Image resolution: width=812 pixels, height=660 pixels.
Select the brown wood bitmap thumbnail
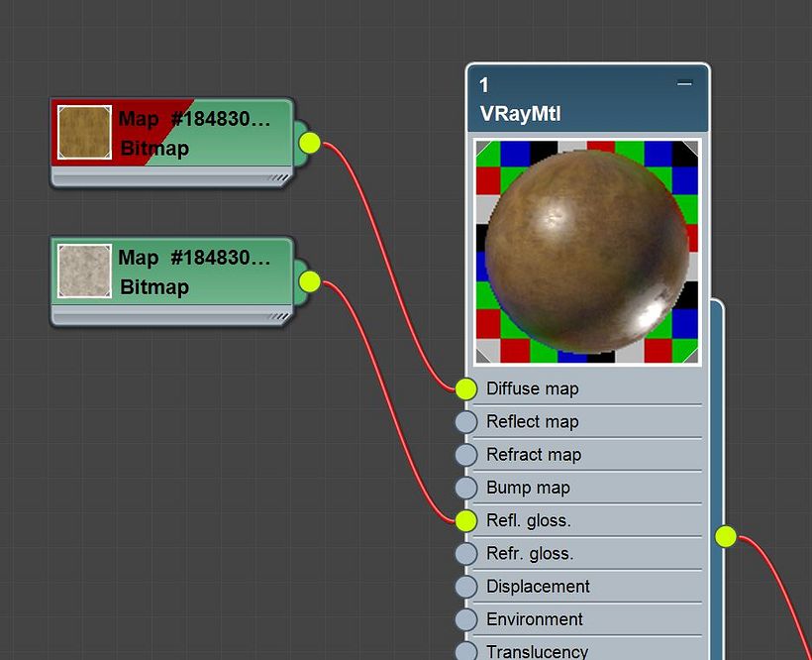(84, 132)
